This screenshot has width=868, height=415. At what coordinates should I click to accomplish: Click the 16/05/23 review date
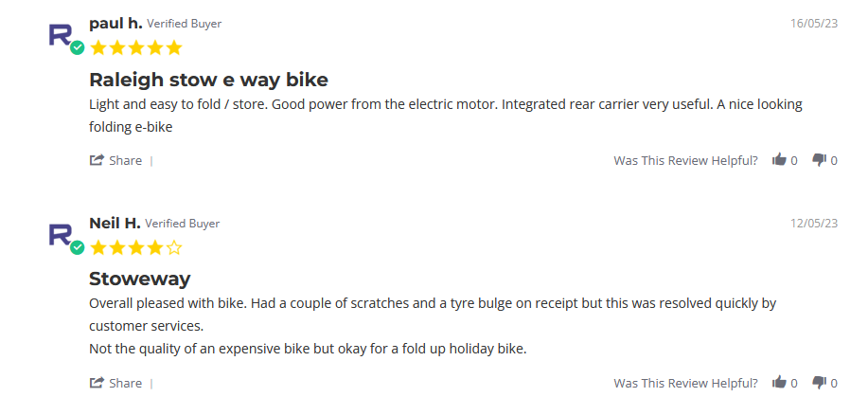click(814, 23)
